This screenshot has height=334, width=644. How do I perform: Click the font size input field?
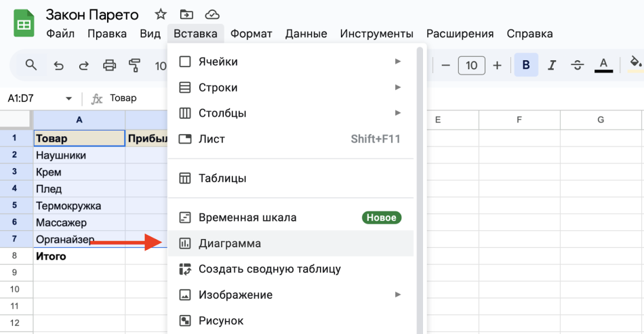[x=471, y=65]
